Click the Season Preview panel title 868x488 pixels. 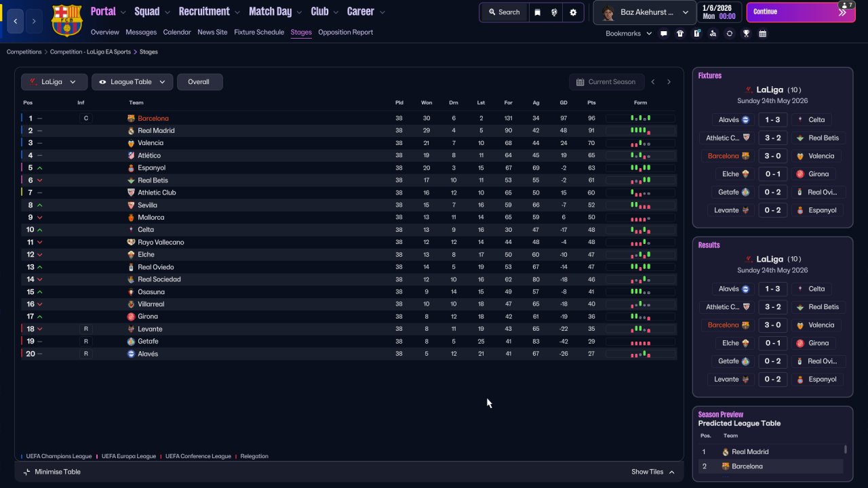721,415
